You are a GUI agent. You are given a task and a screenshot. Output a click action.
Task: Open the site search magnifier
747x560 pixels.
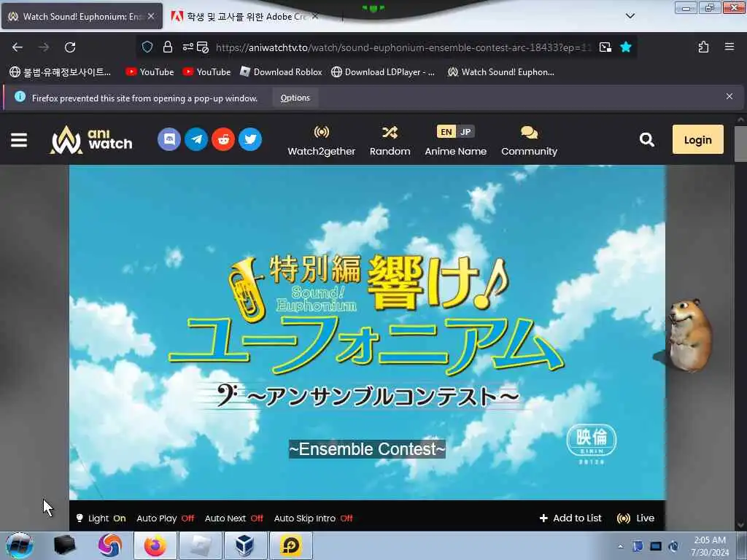[646, 139]
